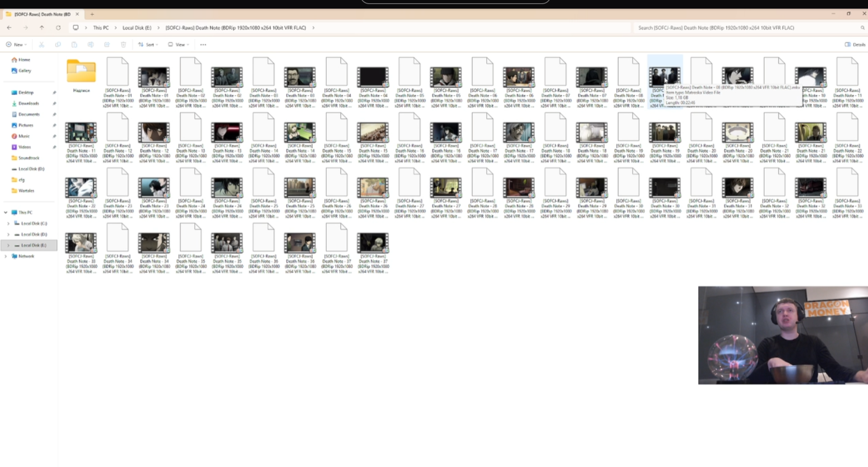
Task: Refresh the current folder view
Action: (x=58, y=28)
